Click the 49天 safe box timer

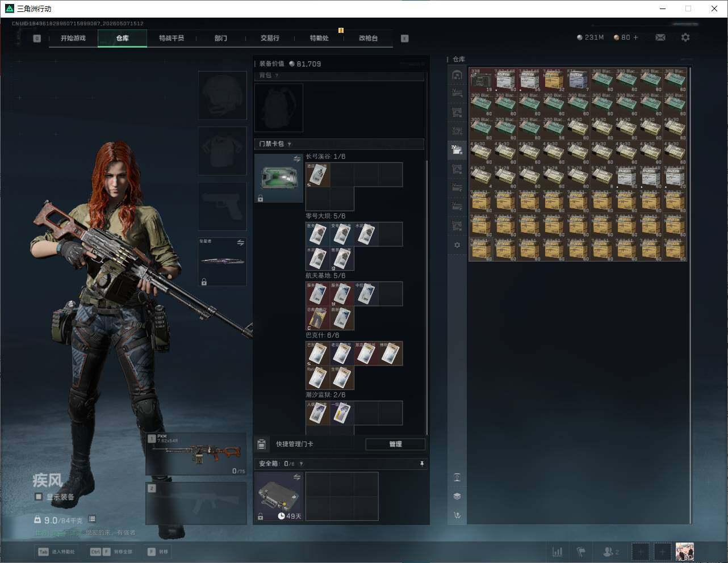point(290,516)
